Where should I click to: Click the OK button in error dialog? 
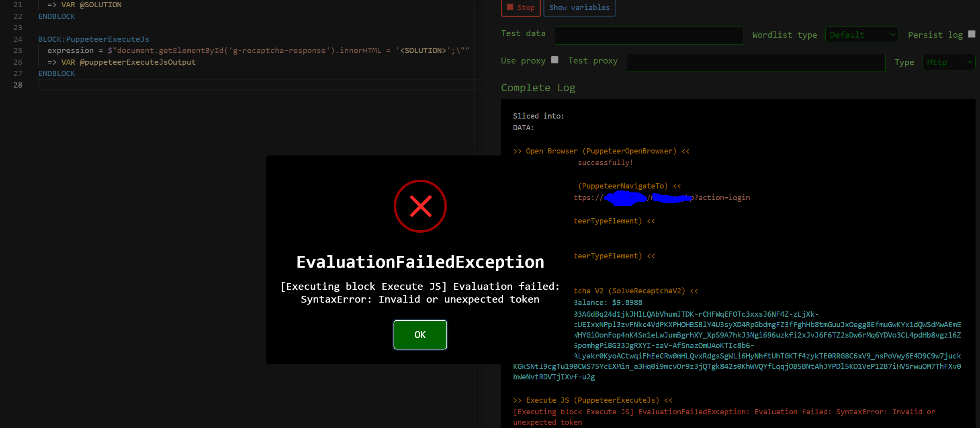click(420, 335)
